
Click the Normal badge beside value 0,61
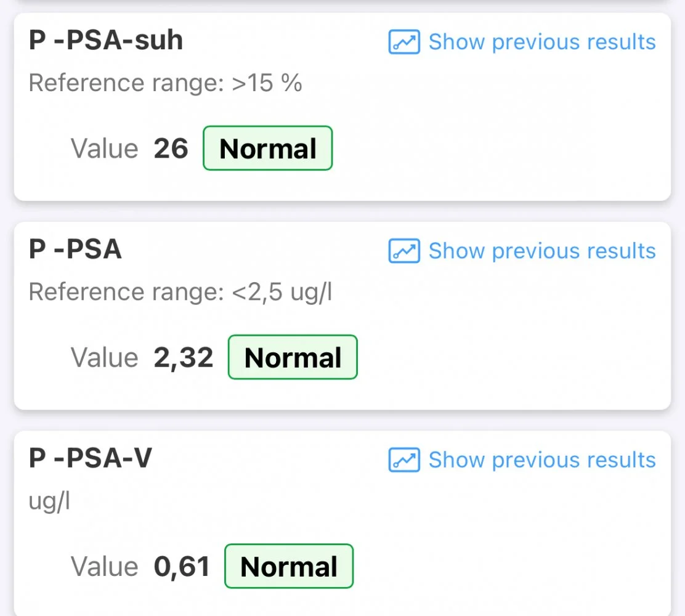pos(288,567)
